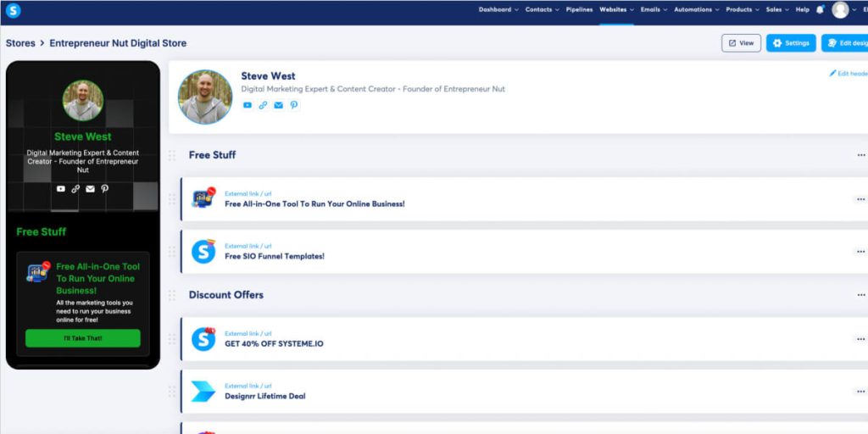Click the Designrr arrow icon thumbnail
Image resolution: width=868 pixels, height=434 pixels.
[203, 392]
